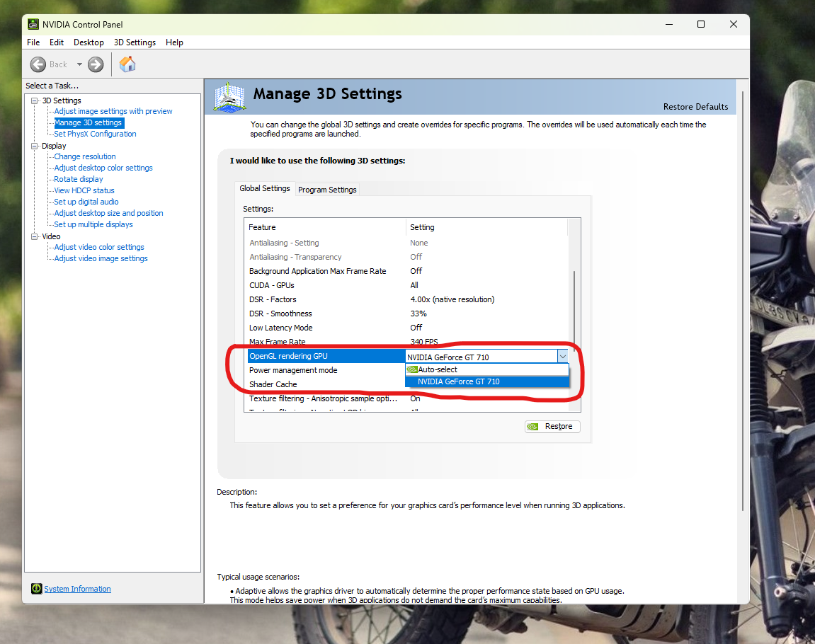Select Change resolution in the task sidebar
Viewport: 815px width, 644px height.
coord(84,156)
